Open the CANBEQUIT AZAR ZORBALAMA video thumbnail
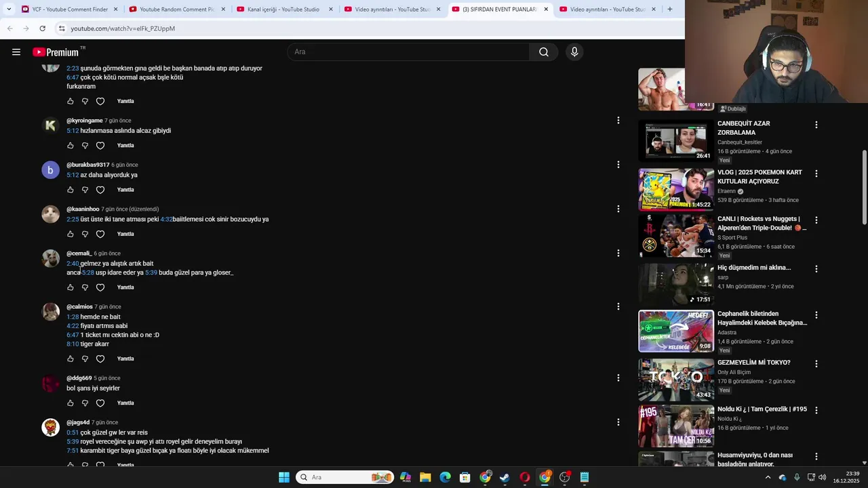This screenshot has height=488, width=868. pos(676,141)
